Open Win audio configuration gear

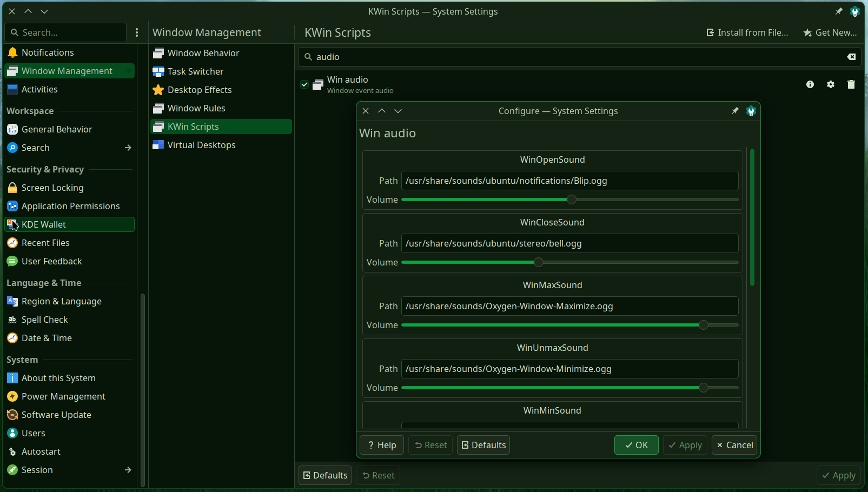(831, 84)
